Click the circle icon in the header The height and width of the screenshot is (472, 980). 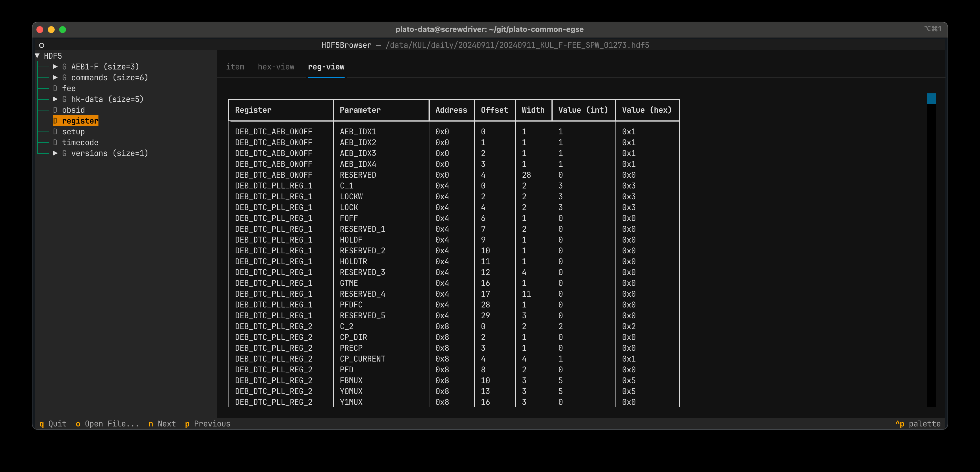pyautogui.click(x=42, y=45)
